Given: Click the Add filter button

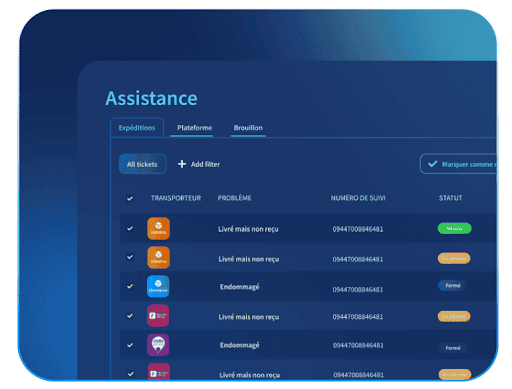Looking at the screenshot, I should [x=199, y=164].
